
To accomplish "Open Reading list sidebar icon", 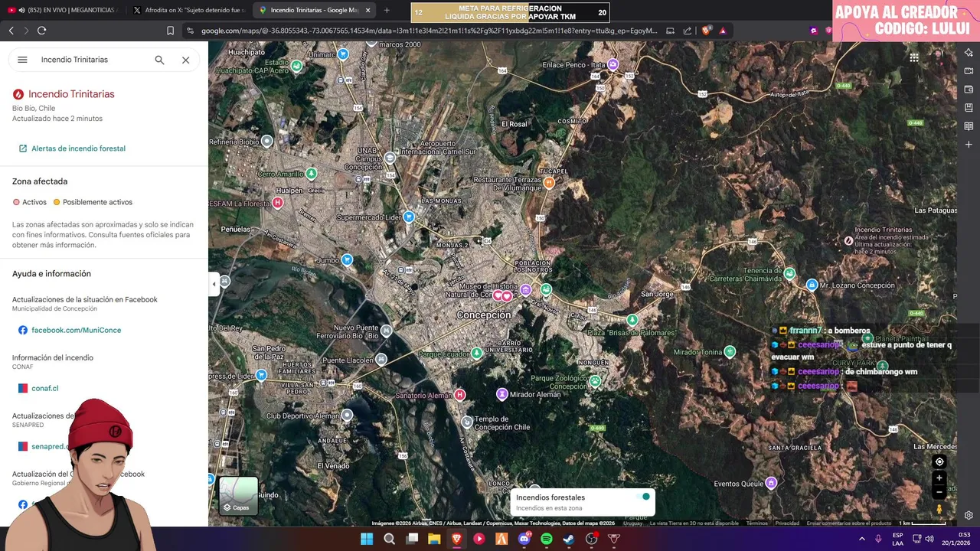I will pos(969,126).
